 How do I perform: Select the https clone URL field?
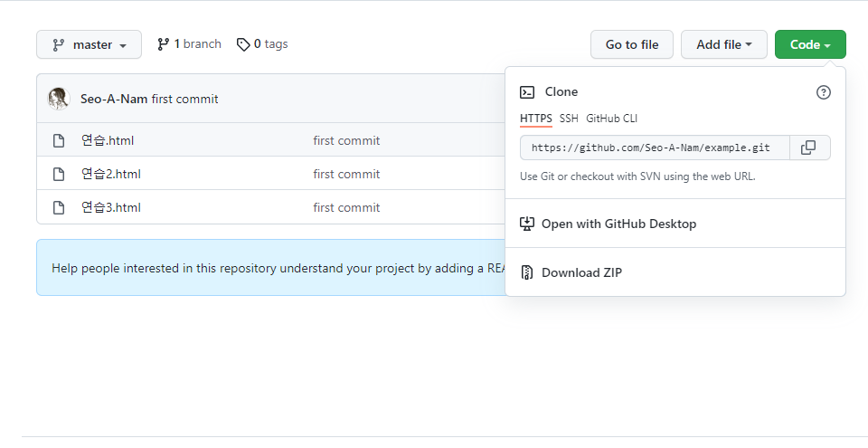coord(655,148)
